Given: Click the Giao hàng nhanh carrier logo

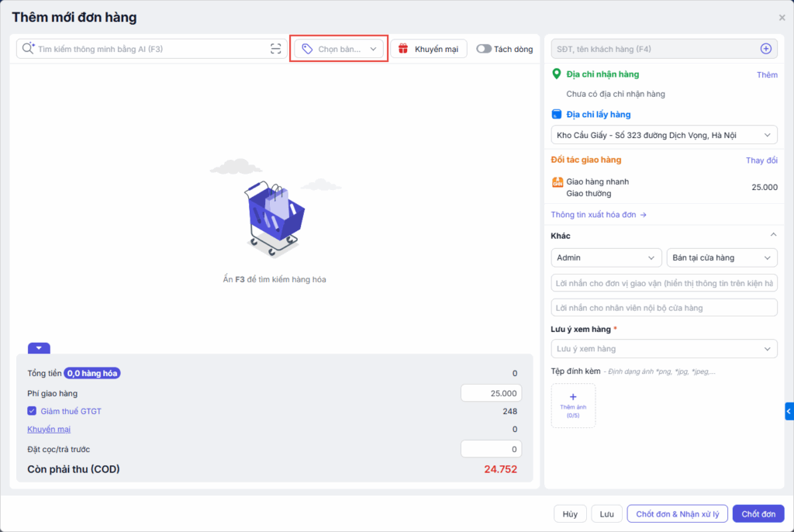Looking at the screenshot, I should [557, 183].
